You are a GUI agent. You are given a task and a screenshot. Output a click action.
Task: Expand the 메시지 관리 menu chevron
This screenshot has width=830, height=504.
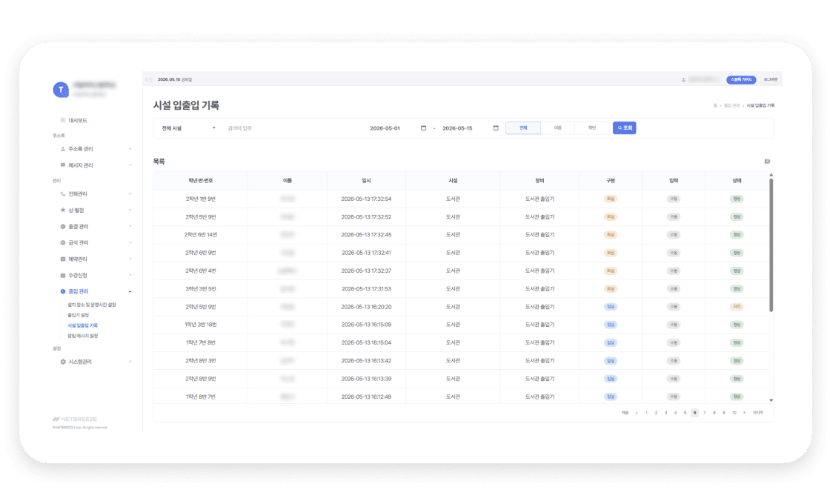[130, 165]
